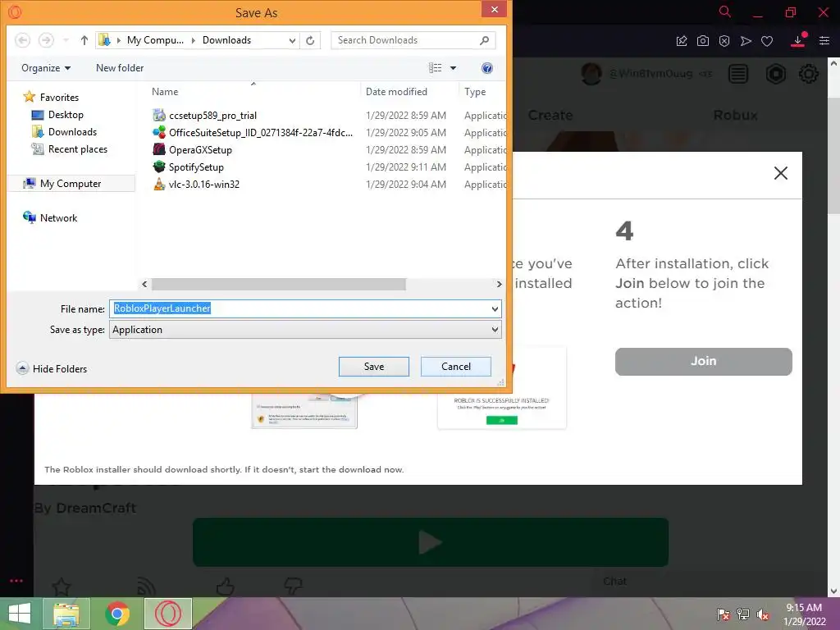
Task: Click inside Search Downloads field
Action: pyautogui.click(x=413, y=40)
